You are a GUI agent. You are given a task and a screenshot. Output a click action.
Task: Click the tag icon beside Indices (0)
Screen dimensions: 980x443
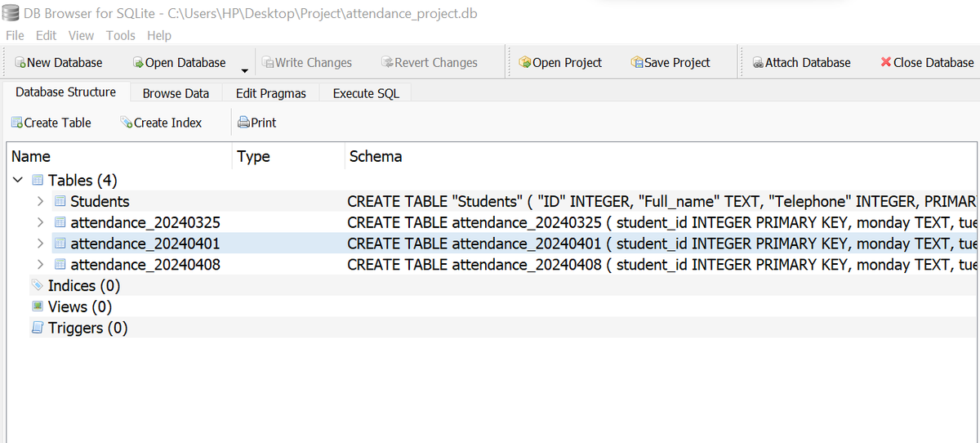tap(38, 286)
